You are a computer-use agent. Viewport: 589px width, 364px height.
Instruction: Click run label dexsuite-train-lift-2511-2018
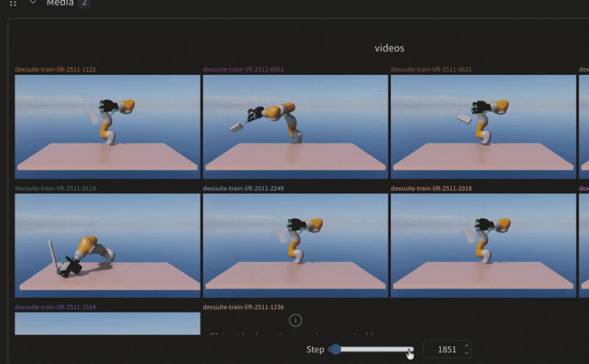pyautogui.click(x=431, y=188)
